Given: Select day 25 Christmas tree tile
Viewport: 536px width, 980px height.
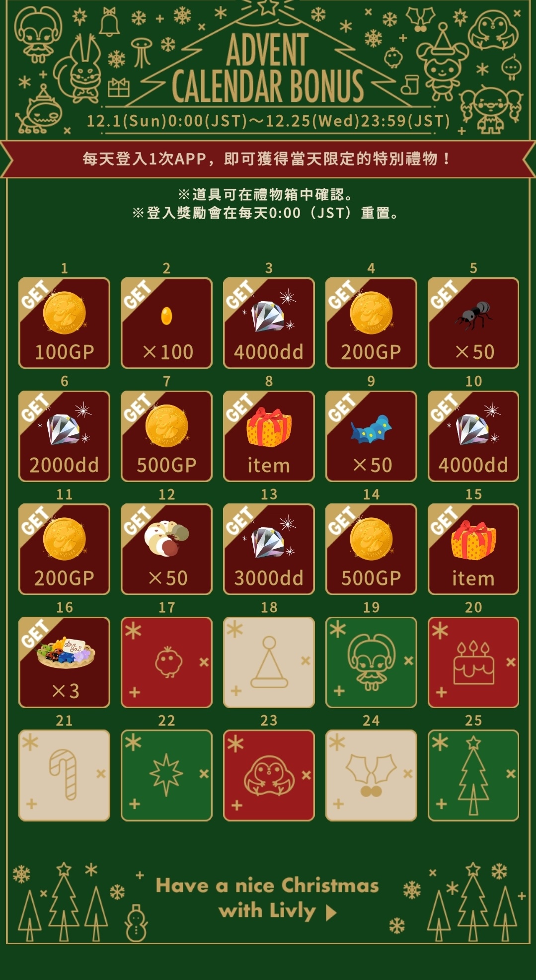Looking at the screenshot, I should tap(473, 775).
